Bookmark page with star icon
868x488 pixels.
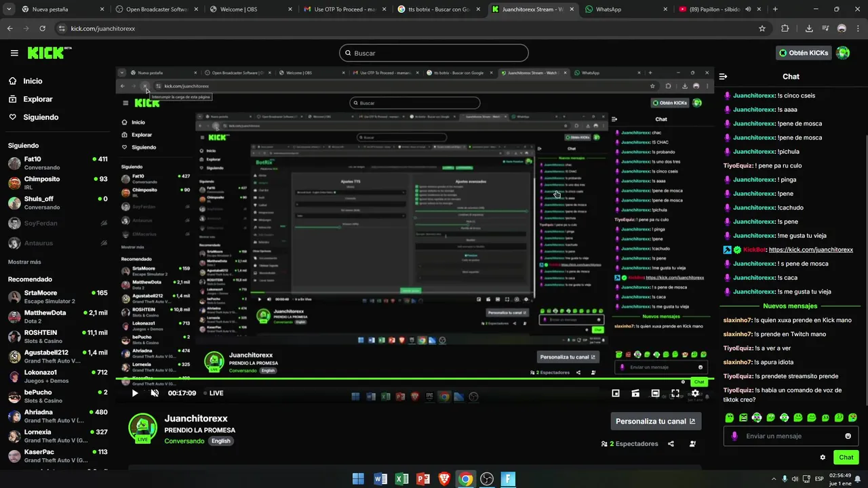tap(762, 28)
